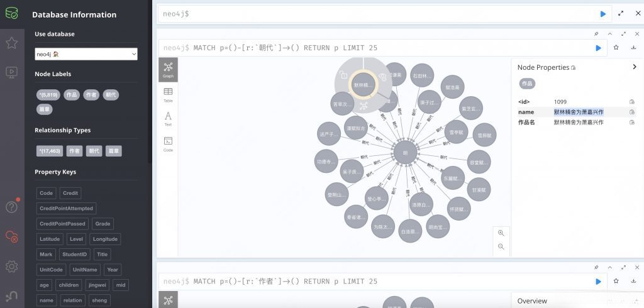Select 朝代 under Relationship Types
644x308 pixels.
(94, 151)
